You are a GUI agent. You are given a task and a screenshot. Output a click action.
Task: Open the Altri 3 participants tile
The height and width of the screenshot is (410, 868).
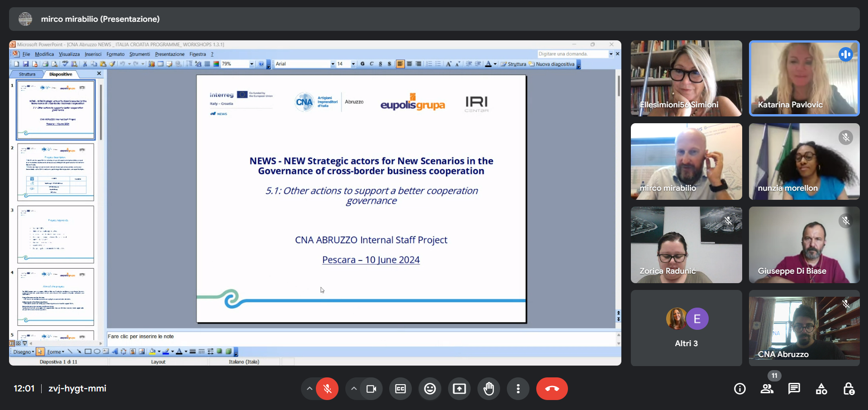pyautogui.click(x=686, y=328)
